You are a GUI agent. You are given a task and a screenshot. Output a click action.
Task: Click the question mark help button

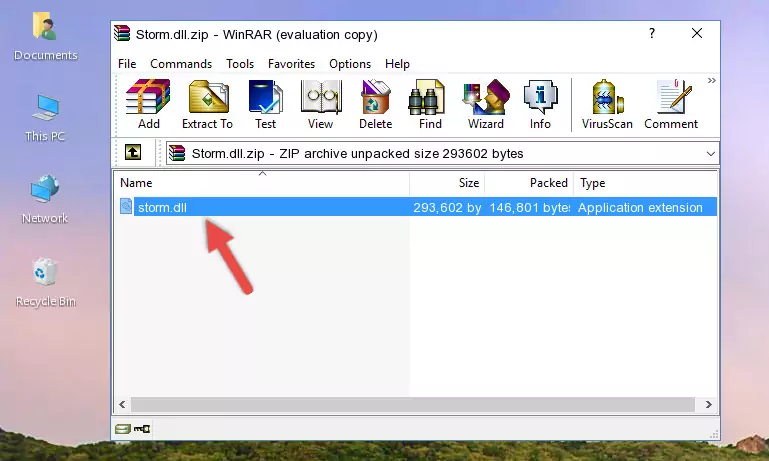coord(652,34)
